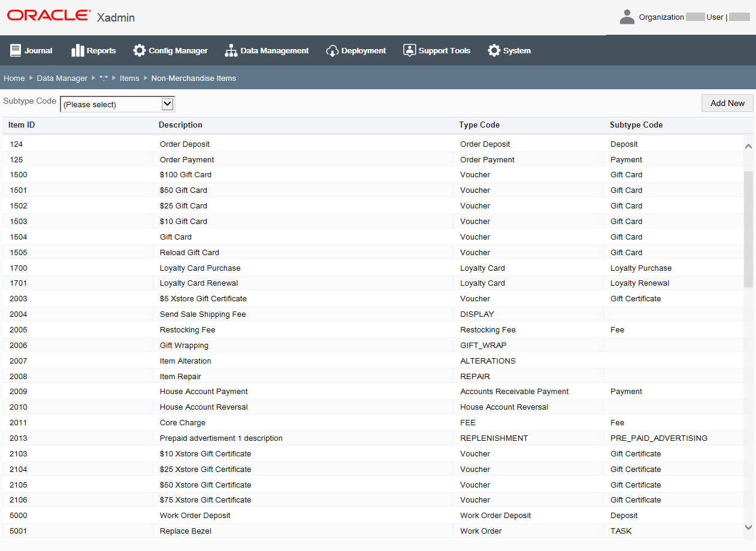Select the Restocking Fee description cell
The width and height of the screenshot is (756, 551).
coord(188,330)
